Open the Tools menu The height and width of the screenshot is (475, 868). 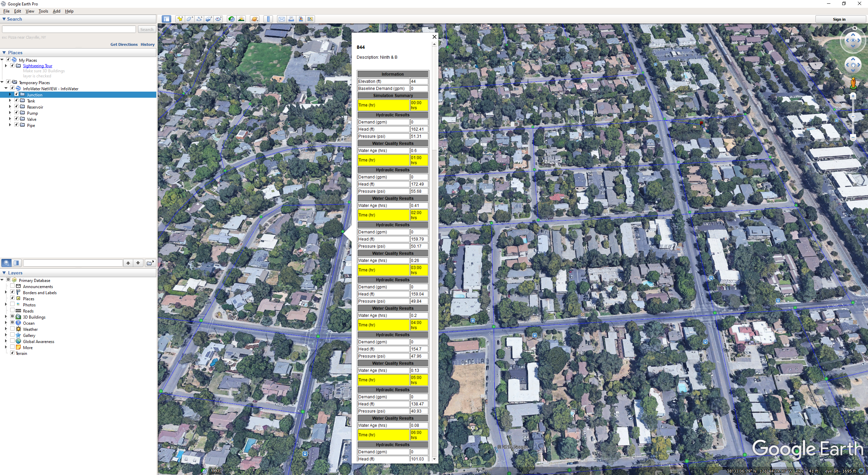tap(43, 11)
